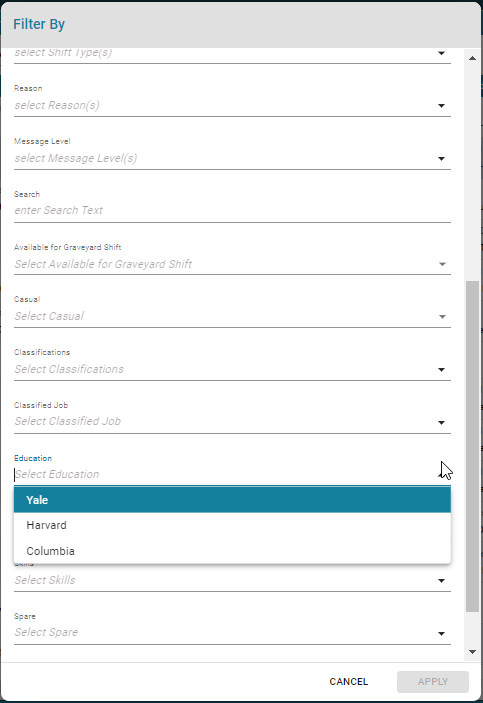Open the Casual dropdown arrow
483x703 pixels.
click(442, 317)
